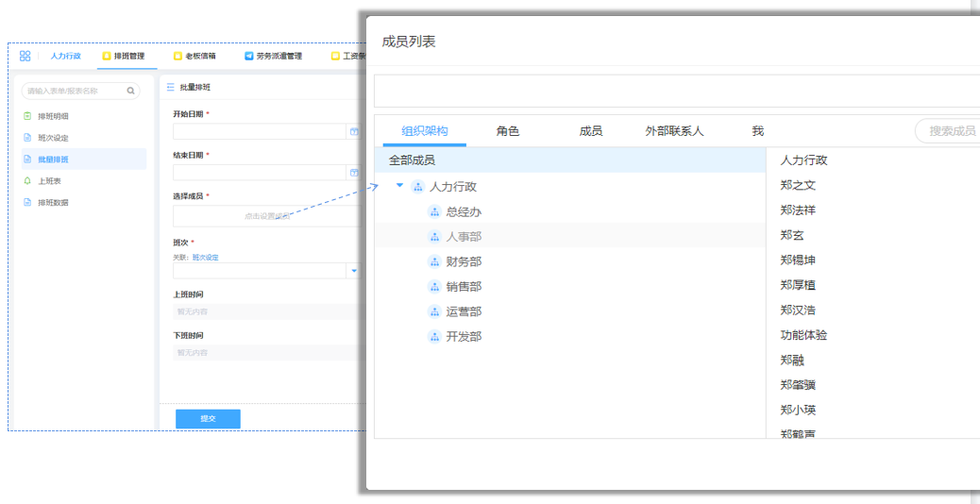Click the calendar icon for 开始日期
This screenshot has width=980, height=504.
point(354,132)
